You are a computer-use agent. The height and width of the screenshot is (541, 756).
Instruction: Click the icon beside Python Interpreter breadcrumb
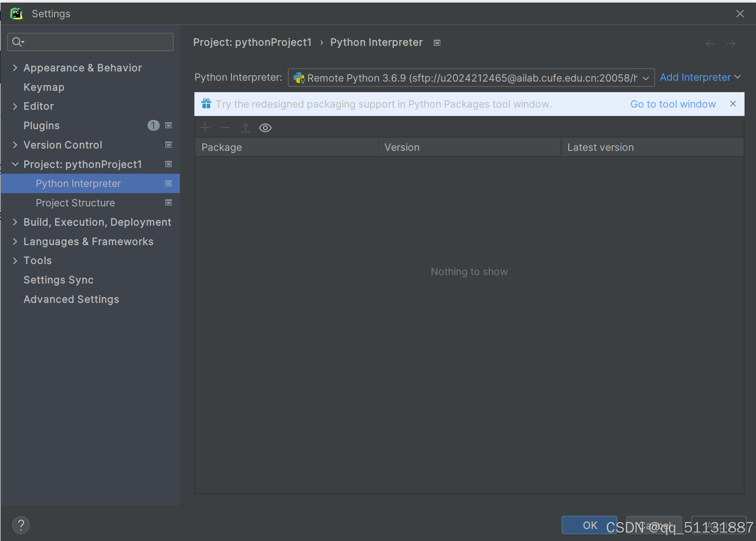[x=437, y=42]
